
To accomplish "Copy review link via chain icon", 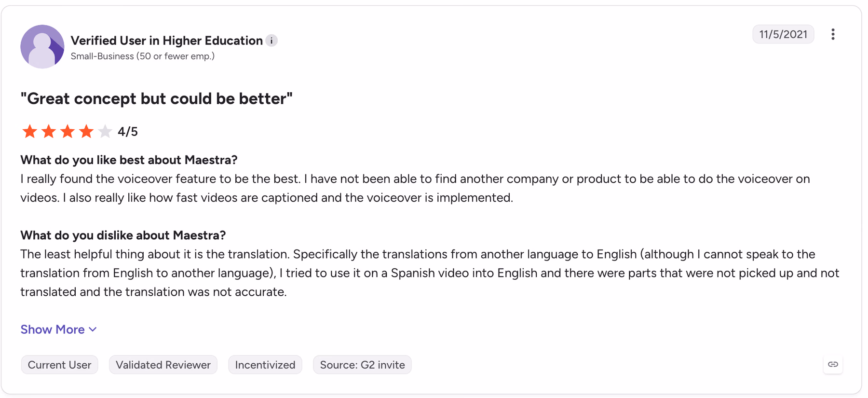I will coord(833,364).
